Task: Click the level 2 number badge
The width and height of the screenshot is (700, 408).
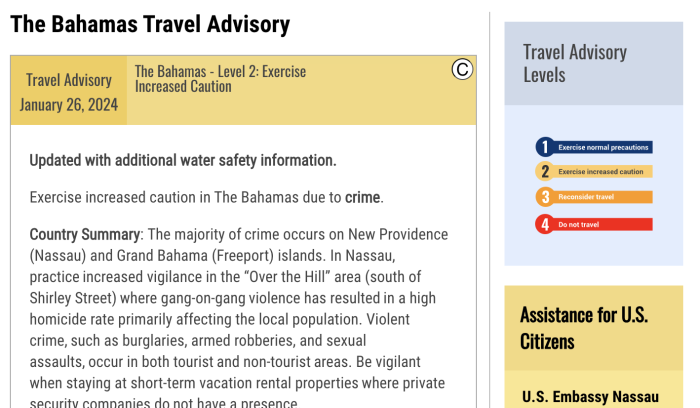Action: click(x=544, y=171)
